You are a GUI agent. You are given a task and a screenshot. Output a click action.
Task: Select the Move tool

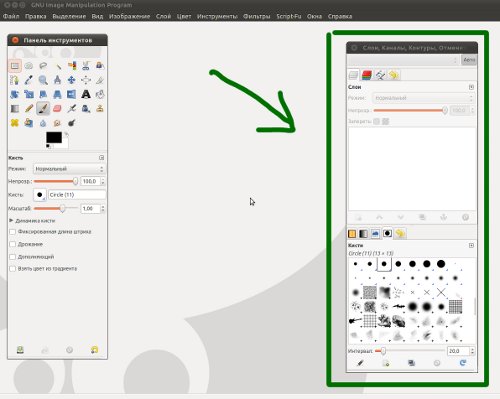coord(72,80)
